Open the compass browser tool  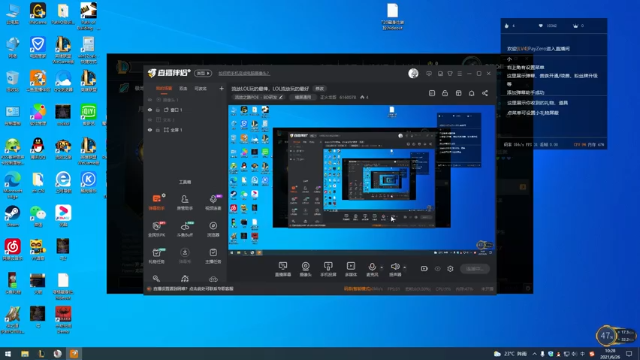click(213, 229)
